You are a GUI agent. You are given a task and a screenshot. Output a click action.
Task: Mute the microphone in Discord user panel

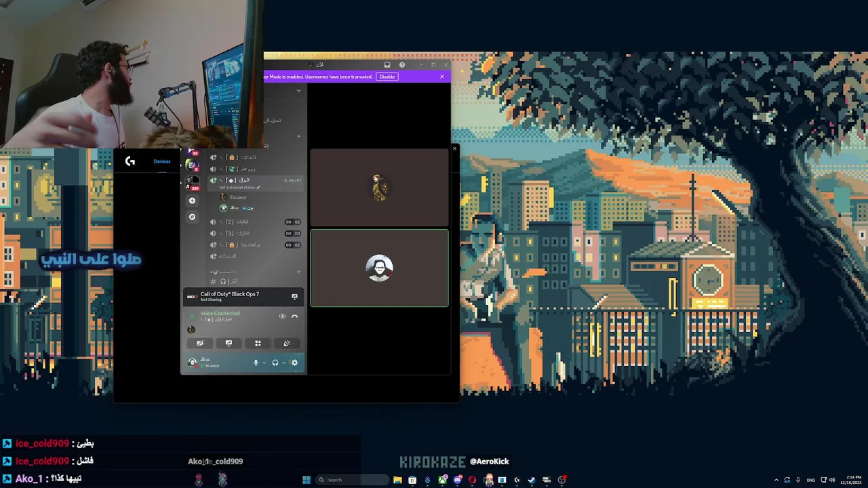pos(256,363)
